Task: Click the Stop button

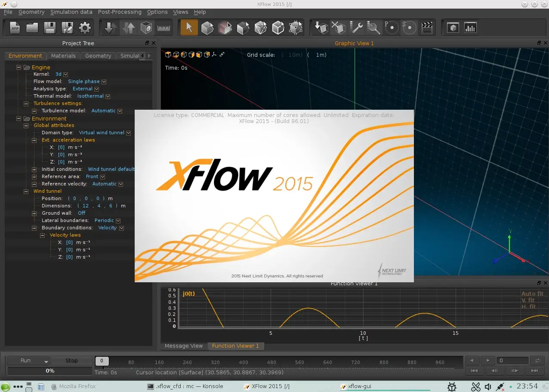Action: point(71,361)
